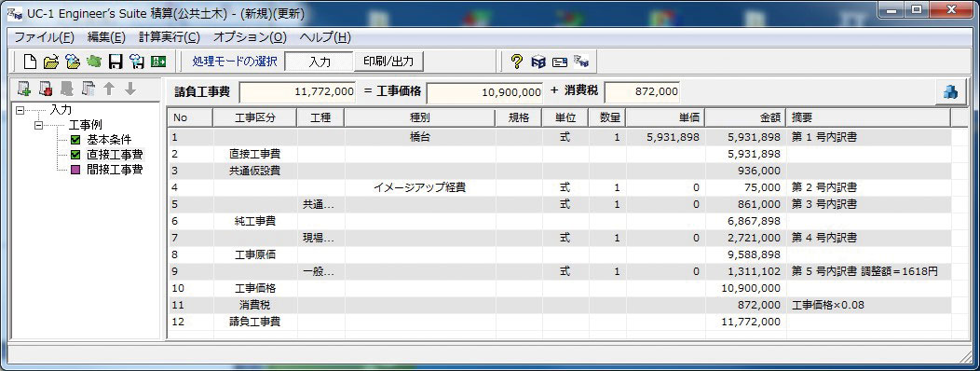Toggle the 直接工事費 green checkbox
This screenshot has width=980, height=371.
[x=75, y=155]
